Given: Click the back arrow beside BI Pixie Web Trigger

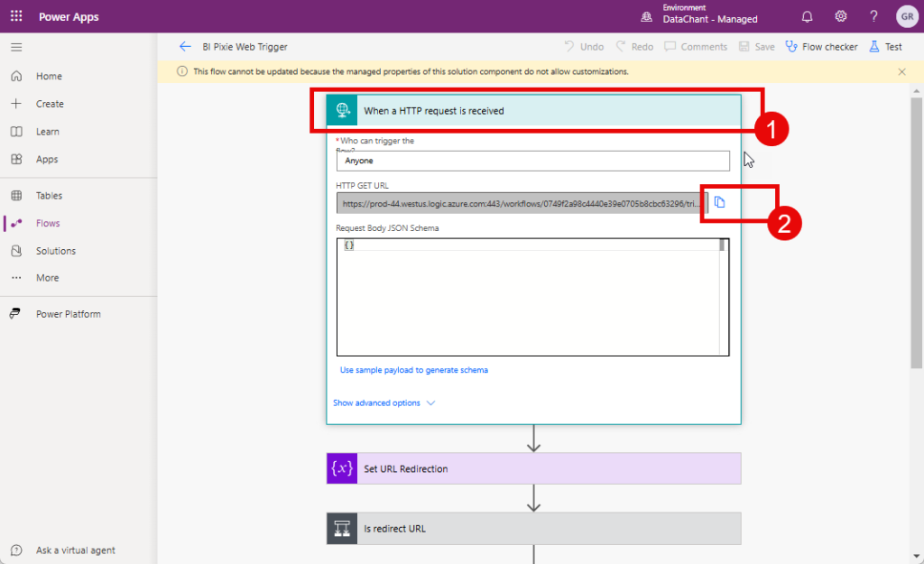Looking at the screenshot, I should pyautogui.click(x=185, y=47).
